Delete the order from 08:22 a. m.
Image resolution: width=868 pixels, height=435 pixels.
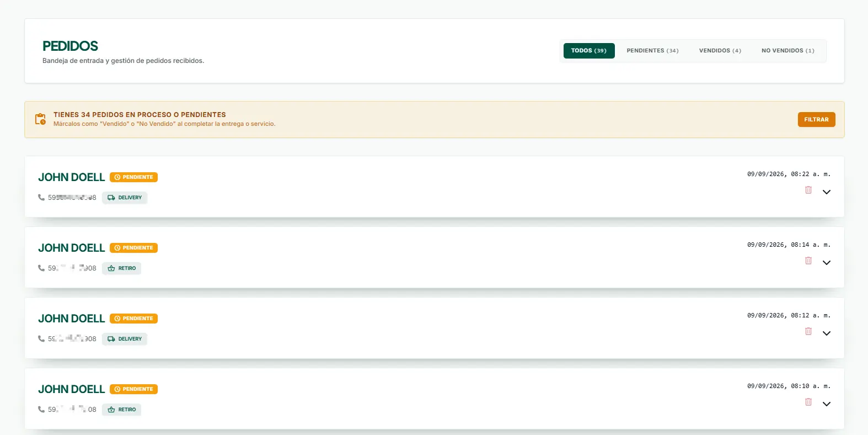808,190
